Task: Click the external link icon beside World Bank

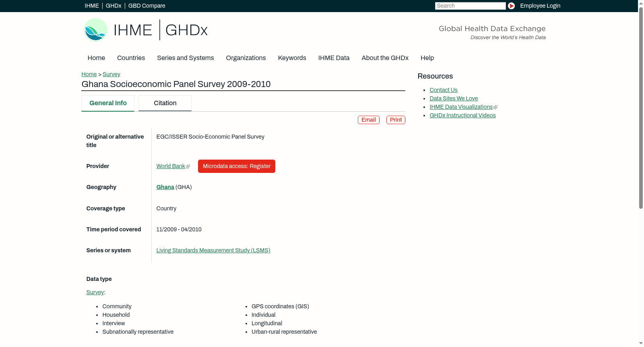Action: pyautogui.click(x=188, y=166)
